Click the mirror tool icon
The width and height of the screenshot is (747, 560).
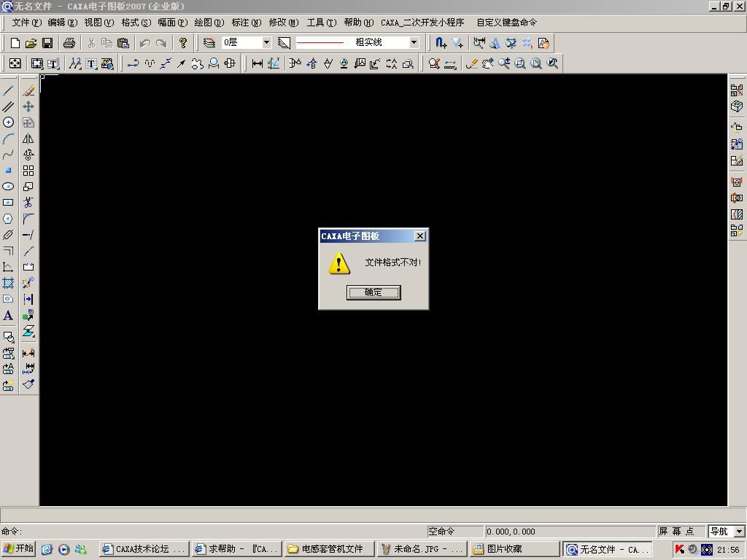28,139
